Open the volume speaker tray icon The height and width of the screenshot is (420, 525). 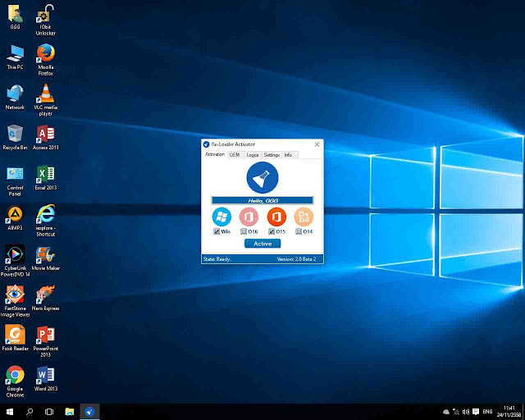466,412
